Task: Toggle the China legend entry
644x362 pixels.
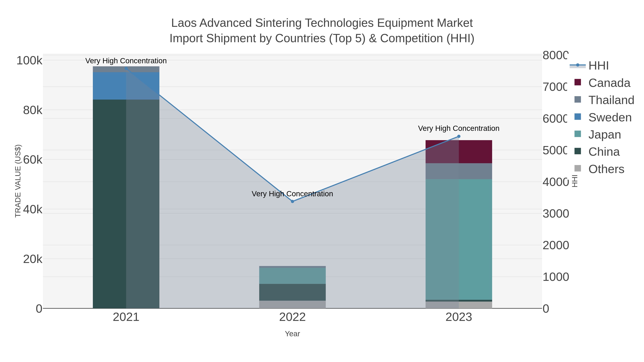Action: point(597,152)
